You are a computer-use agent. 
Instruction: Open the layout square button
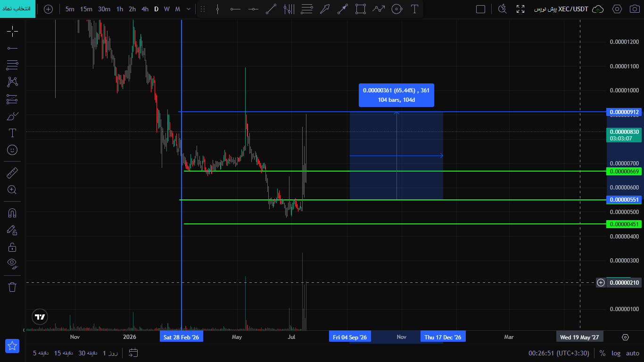point(480,9)
